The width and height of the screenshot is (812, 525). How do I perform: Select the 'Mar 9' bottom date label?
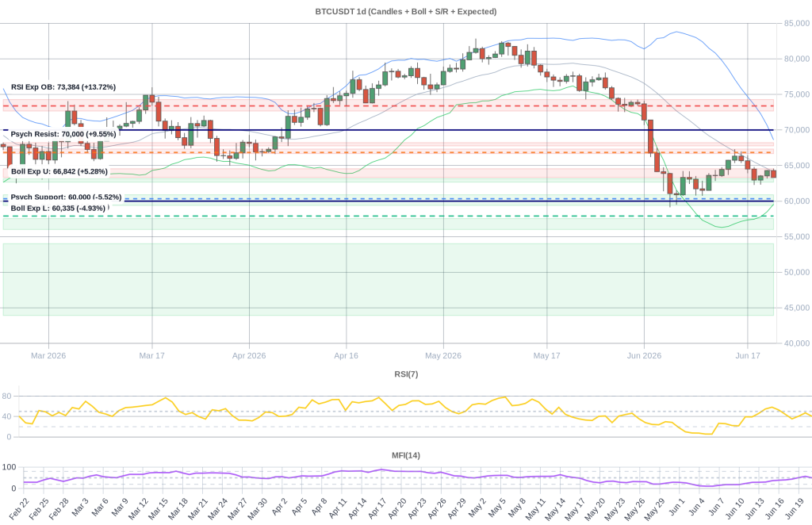point(120,508)
